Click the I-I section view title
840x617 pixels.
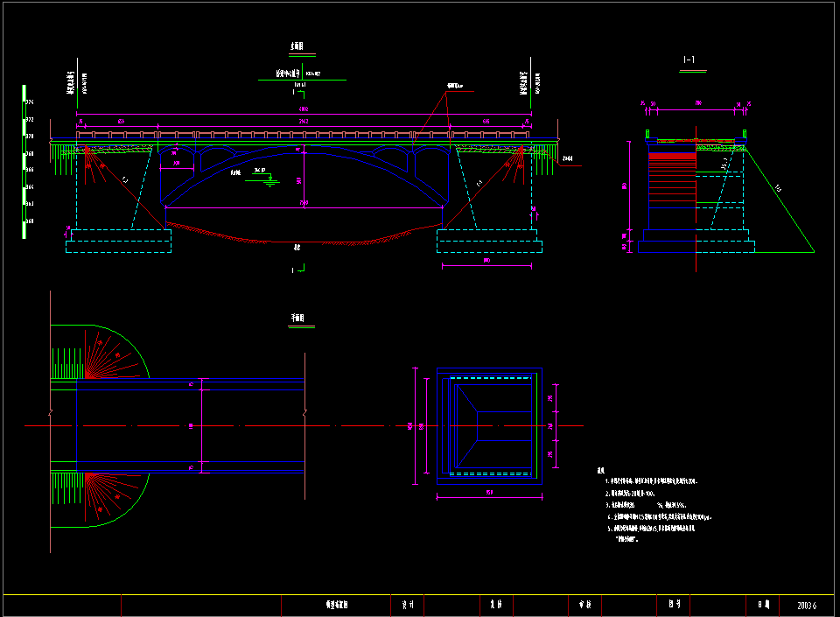tap(689, 60)
